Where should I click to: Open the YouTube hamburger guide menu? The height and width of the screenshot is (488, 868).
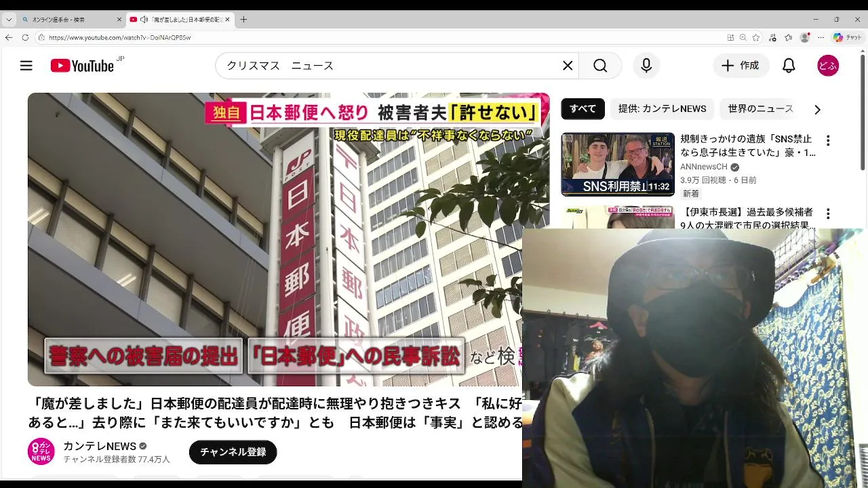(26, 66)
